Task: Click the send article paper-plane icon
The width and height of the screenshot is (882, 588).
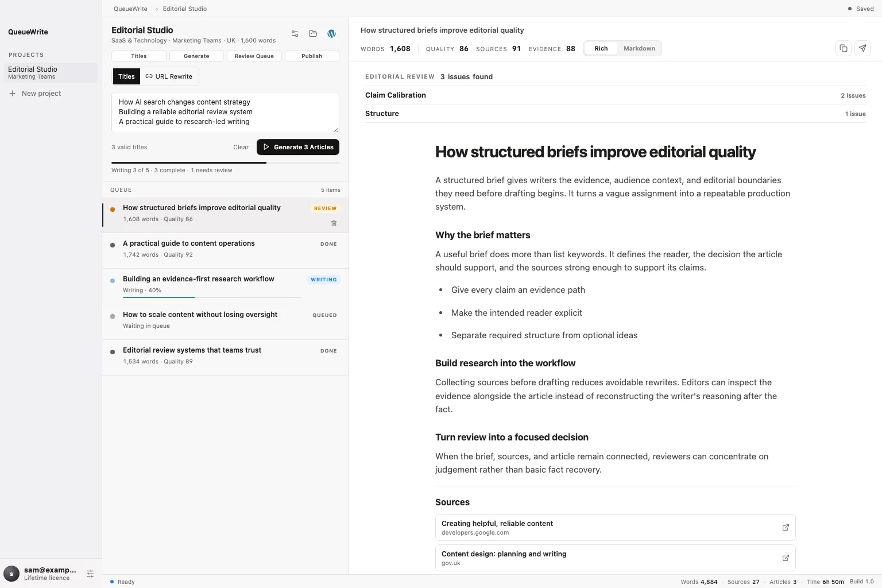Action: (862, 48)
